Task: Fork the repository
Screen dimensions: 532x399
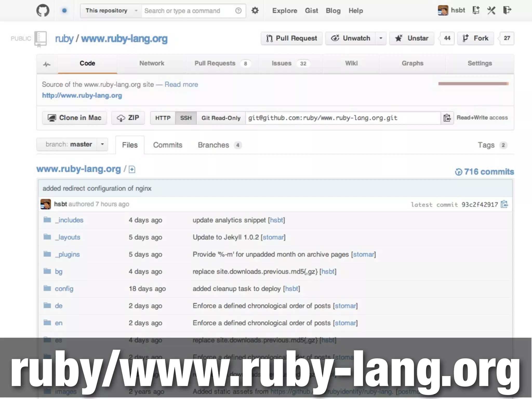Action: click(x=475, y=38)
